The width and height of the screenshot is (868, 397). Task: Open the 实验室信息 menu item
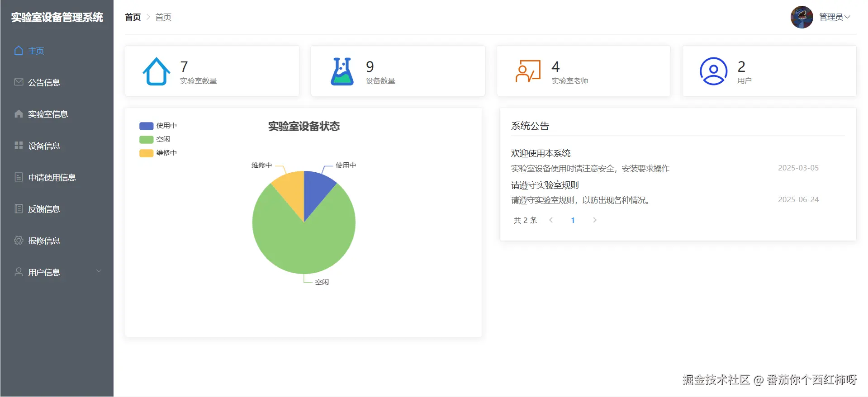57,114
